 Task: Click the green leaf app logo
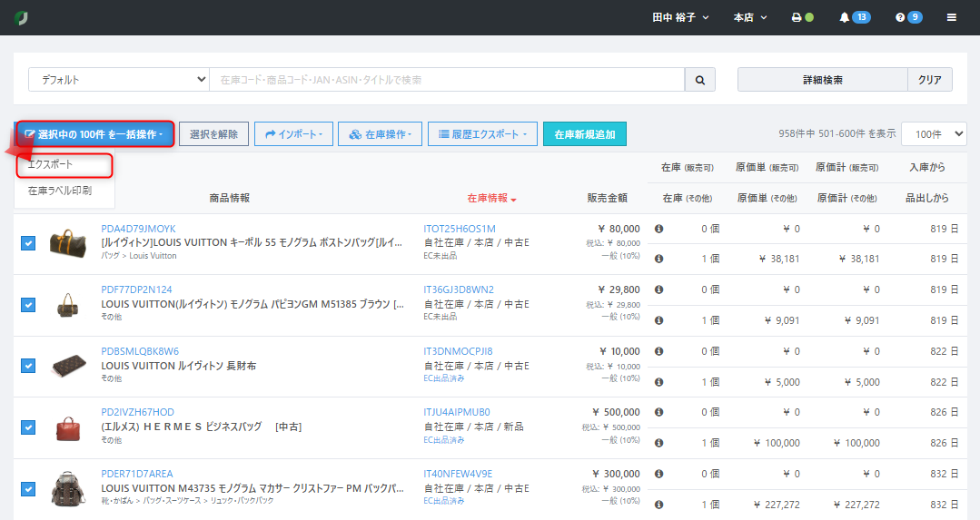click(21, 18)
